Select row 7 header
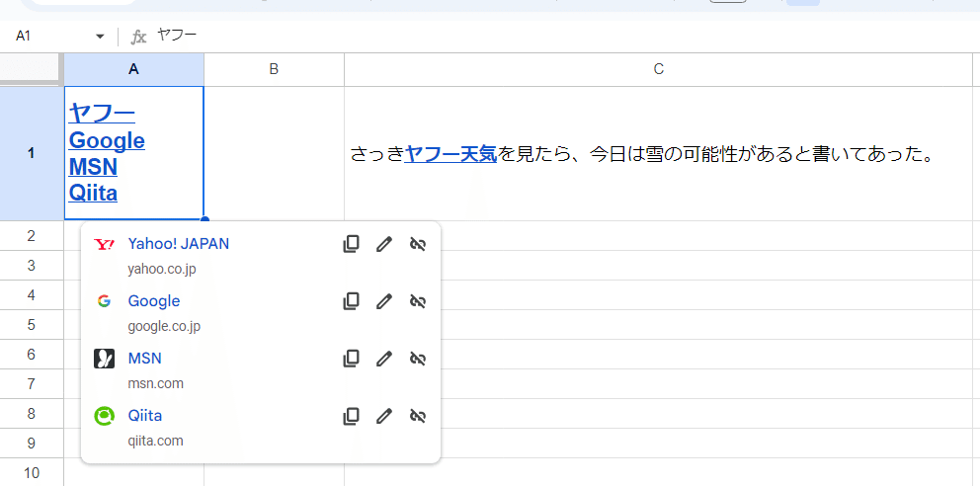The height and width of the screenshot is (486, 980). click(x=32, y=384)
